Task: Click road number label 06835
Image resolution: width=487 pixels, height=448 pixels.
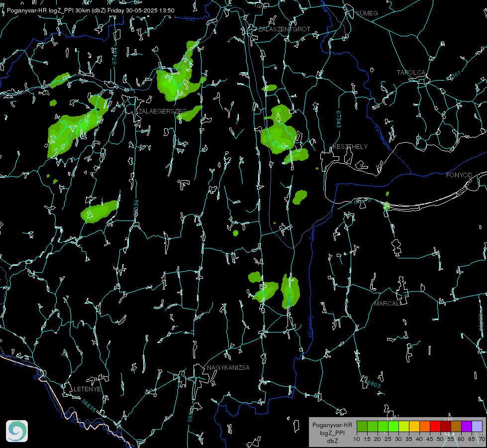Action: (89, 406)
